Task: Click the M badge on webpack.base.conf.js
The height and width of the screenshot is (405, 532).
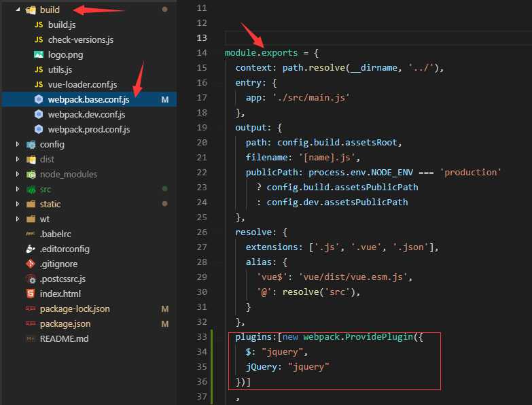Action: pyautogui.click(x=165, y=99)
